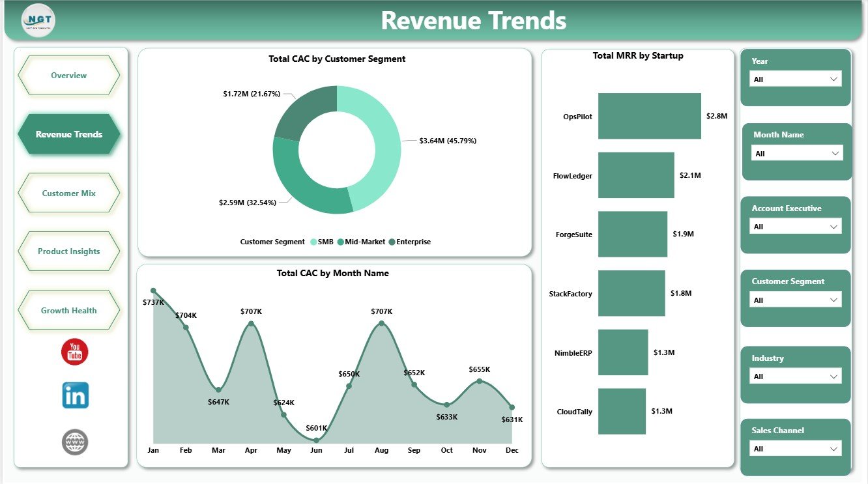Image resolution: width=868 pixels, height=484 pixels.
Task: Click the "NimbleERP" axis label
Action: [x=574, y=352]
